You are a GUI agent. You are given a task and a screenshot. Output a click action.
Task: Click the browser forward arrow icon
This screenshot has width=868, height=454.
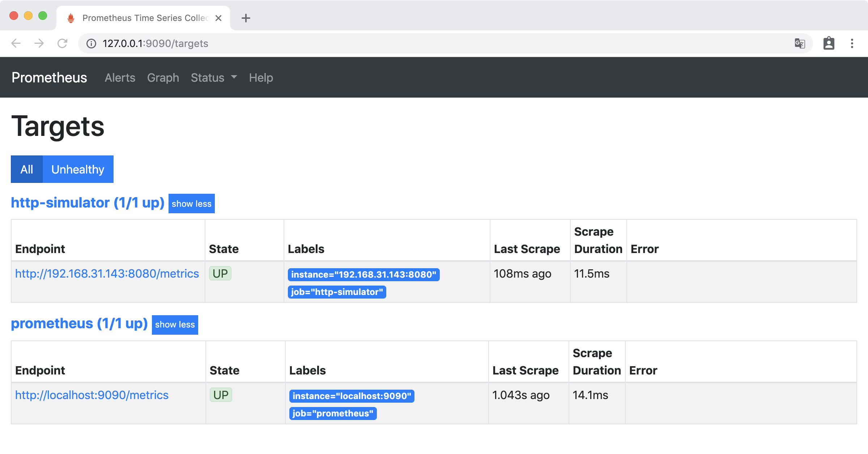pyautogui.click(x=39, y=43)
